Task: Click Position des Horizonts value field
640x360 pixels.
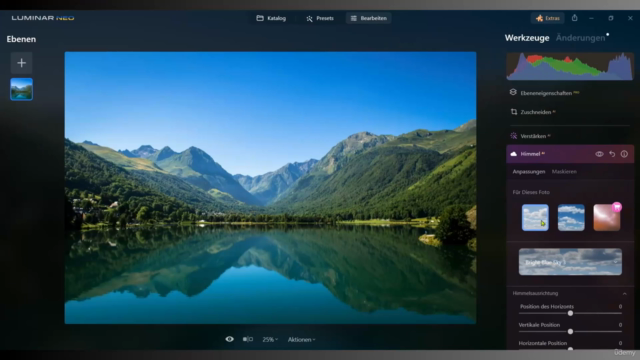Action: point(620,307)
